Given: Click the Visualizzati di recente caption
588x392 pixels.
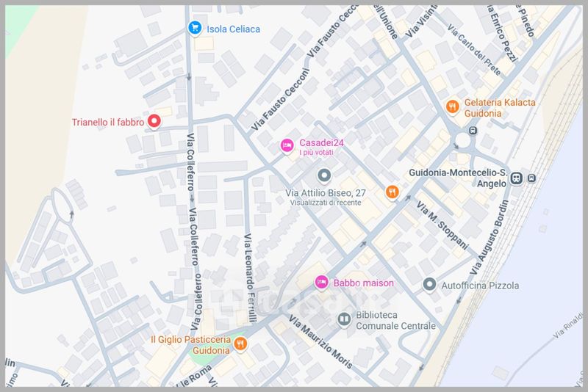Looking at the screenshot, I should coord(325,203).
